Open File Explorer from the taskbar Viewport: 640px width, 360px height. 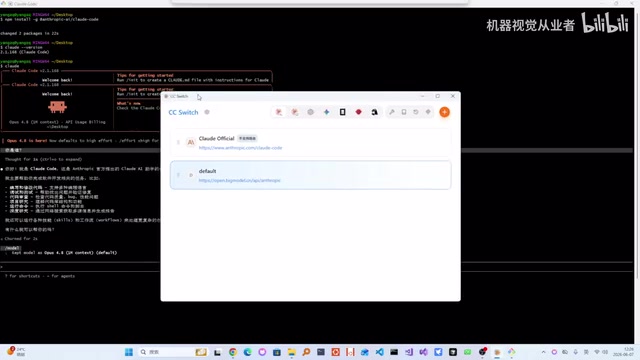291,352
